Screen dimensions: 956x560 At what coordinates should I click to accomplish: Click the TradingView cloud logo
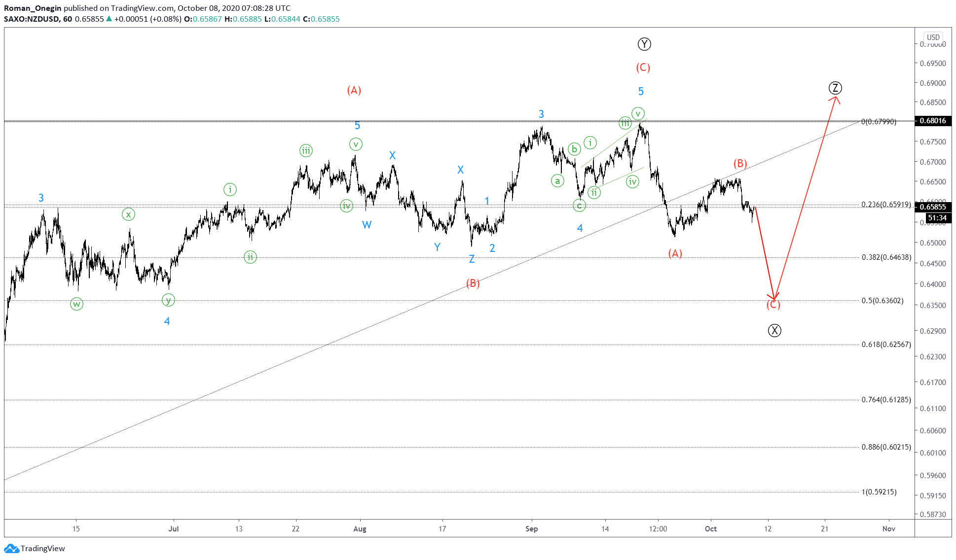(12, 548)
